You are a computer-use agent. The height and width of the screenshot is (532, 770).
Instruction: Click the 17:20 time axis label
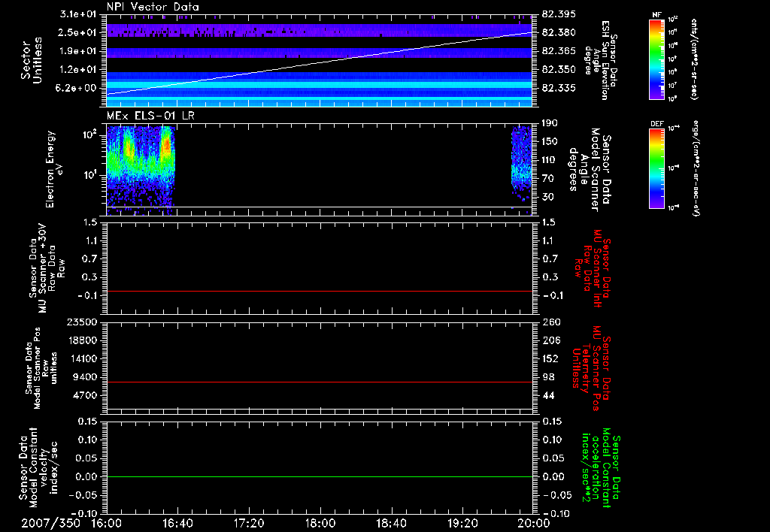coord(249,523)
